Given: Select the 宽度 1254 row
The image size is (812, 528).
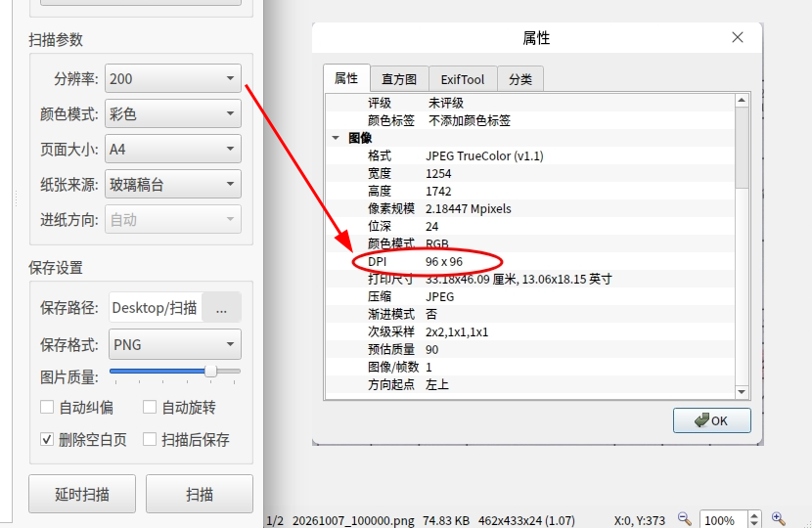Looking at the screenshot, I should point(530,173).
